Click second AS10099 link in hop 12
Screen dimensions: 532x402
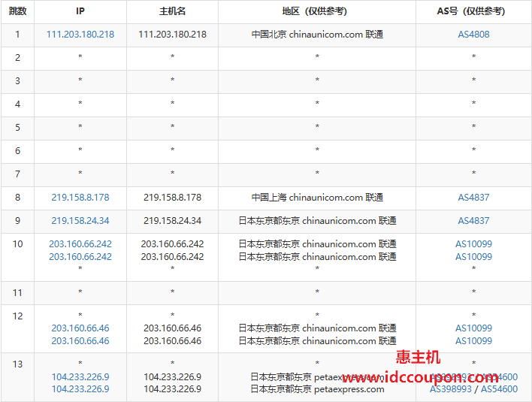pos(473,341)
